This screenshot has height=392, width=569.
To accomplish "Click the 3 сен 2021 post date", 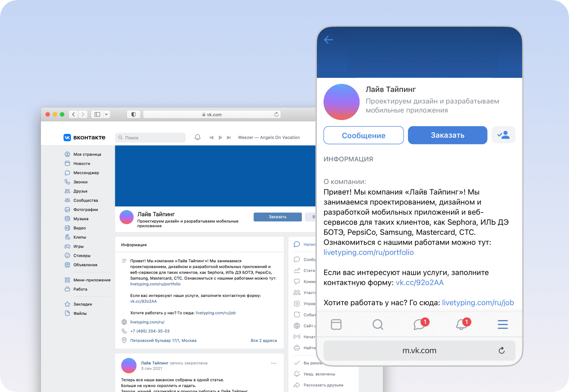I will [x=151, y=369].
